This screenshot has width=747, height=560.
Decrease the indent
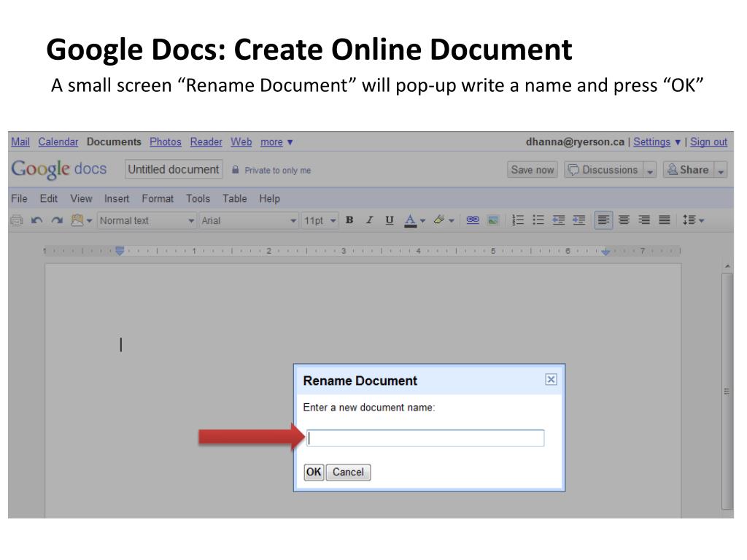558,220
